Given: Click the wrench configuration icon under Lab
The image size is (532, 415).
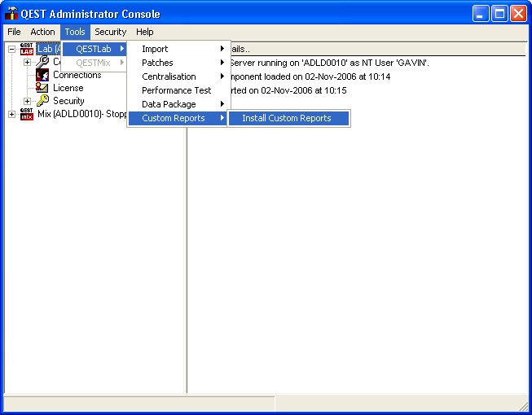Looking at the screenshot, I should pyautogui.click(x=42, y=62).
